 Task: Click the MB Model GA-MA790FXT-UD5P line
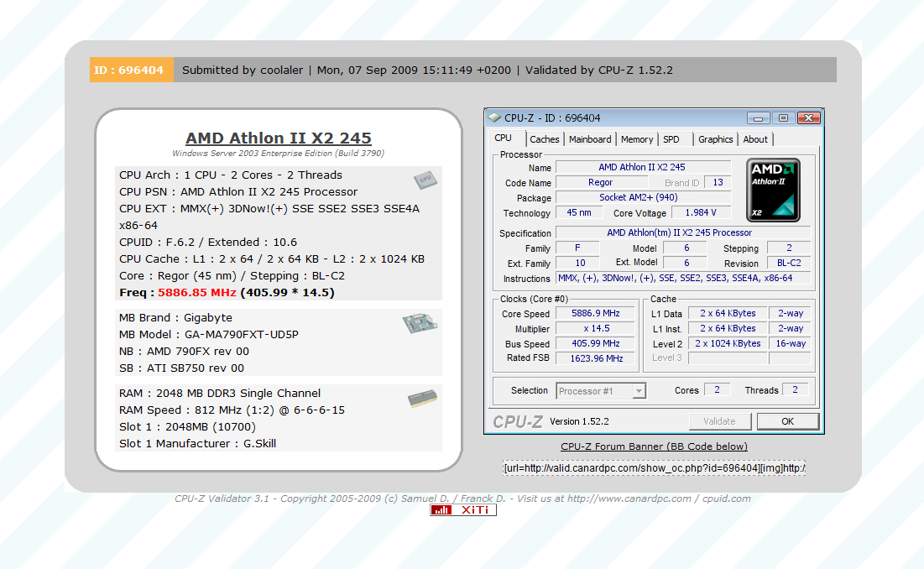[209, 335]
